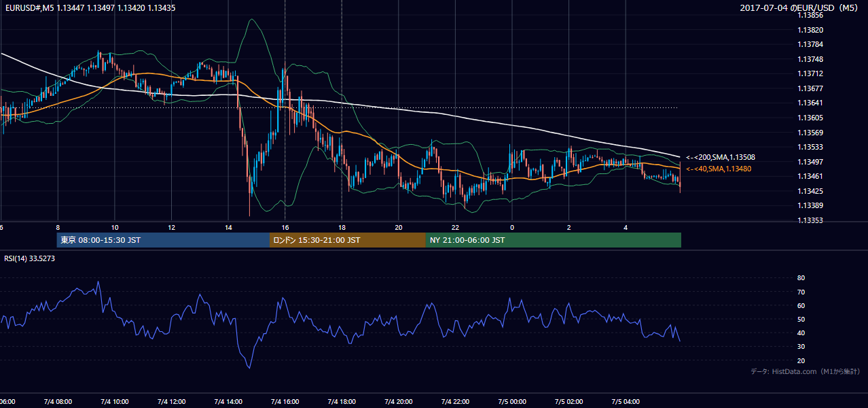Click price level 1.13820 on the price scale
The width and height of the screenshot is (868, 408).
coord(810,30)
